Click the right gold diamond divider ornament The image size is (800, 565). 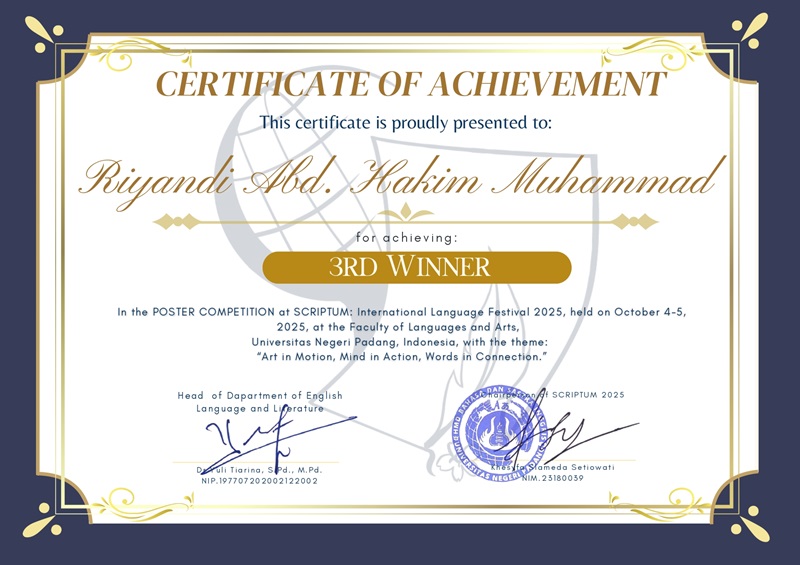(635, 221)
